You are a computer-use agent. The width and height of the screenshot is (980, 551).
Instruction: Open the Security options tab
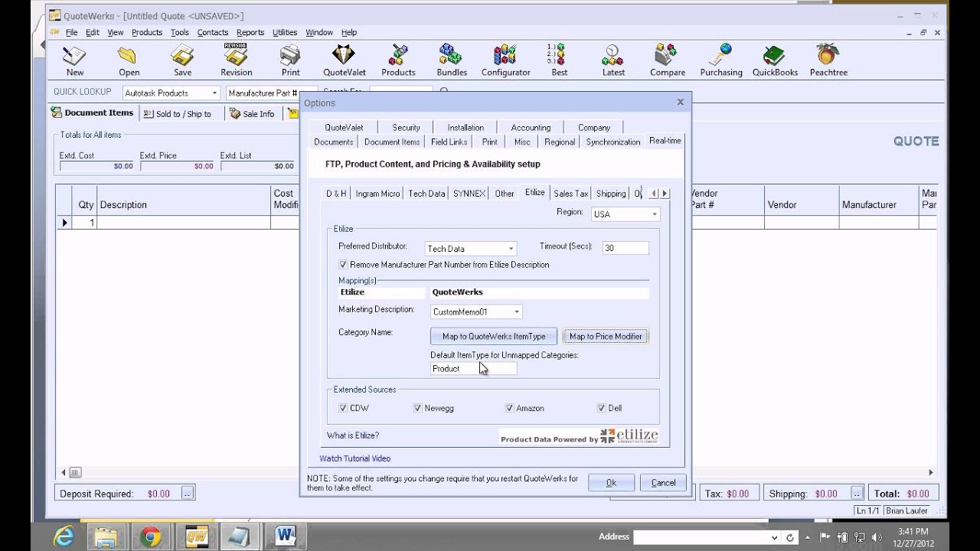[406, 128]
